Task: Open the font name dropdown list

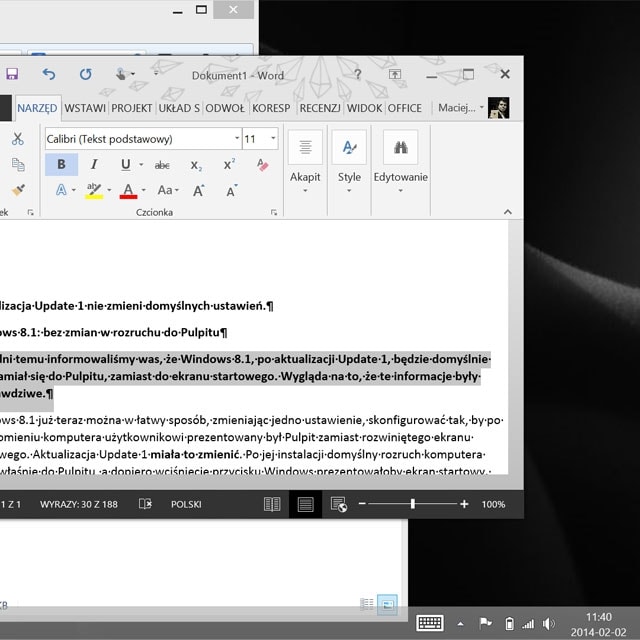Action: pyautogui.click(x=237, y=138)
